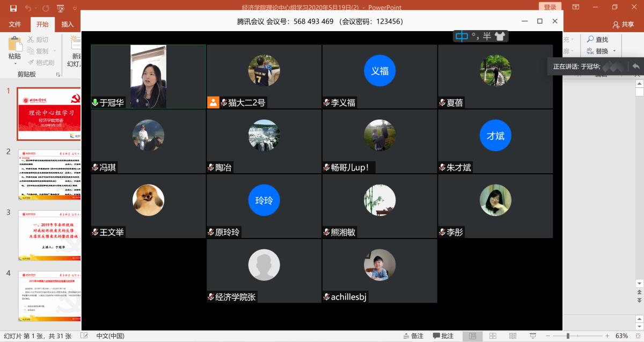This screenshot has height=342, width=644.
Task: Open the Replace (替换) dropdown arrow
Action: tap(614, 51)
